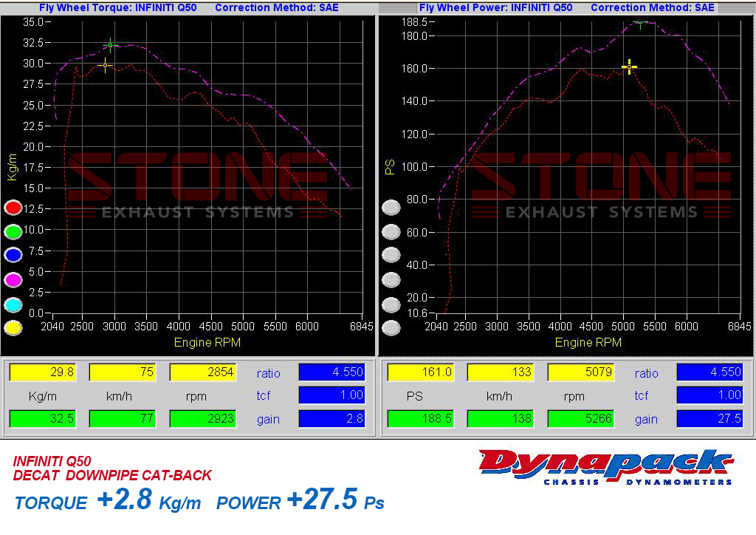This screenshot has height=535, width=756.
Task: Select the green 188.5 PS power field
Action: (x=421, y=418)
